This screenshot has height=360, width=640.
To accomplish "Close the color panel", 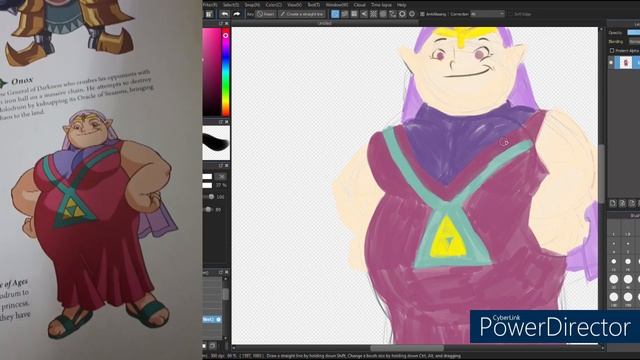I will [227, 24].
